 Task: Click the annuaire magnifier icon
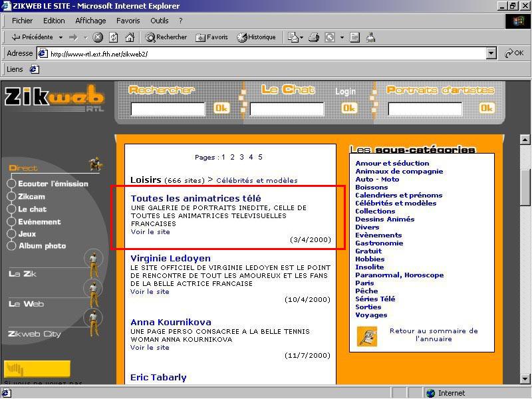click(x=367, y=336)
